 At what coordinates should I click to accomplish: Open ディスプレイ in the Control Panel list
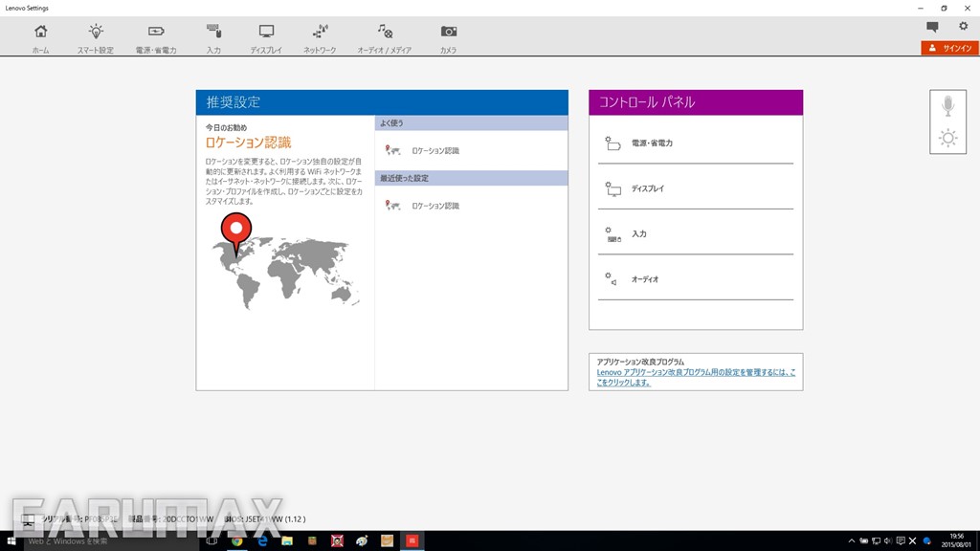point(647,189)
